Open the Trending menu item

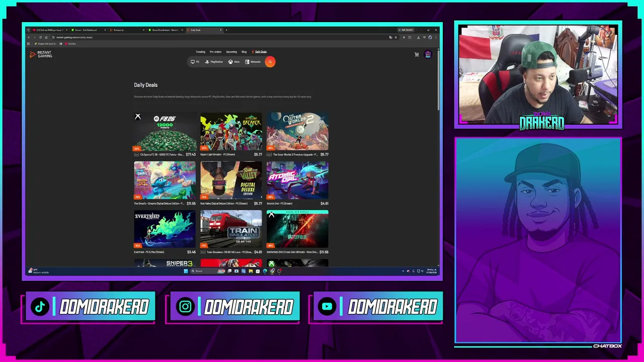(x=200, y=52)
